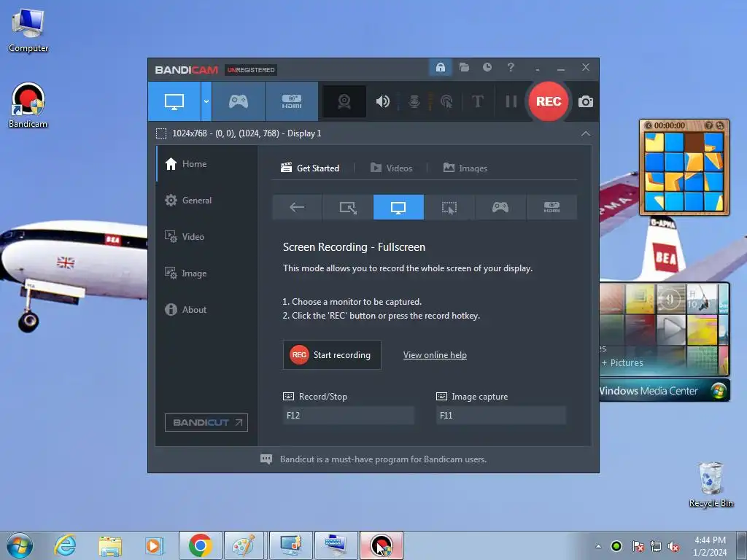Select HDMI mode in Get Started row

pyautogui.click(x=551, y=207)
